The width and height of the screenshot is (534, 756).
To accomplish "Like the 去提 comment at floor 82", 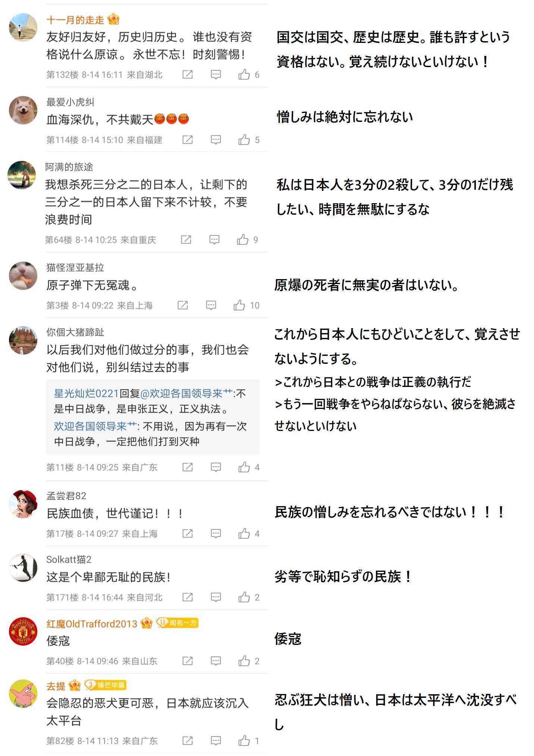I will pos(244,740).
